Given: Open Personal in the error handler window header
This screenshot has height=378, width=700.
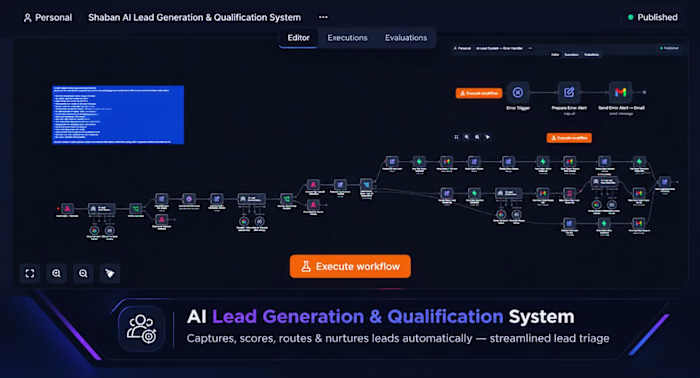Looking at the screenshot, I should point(462,48).
